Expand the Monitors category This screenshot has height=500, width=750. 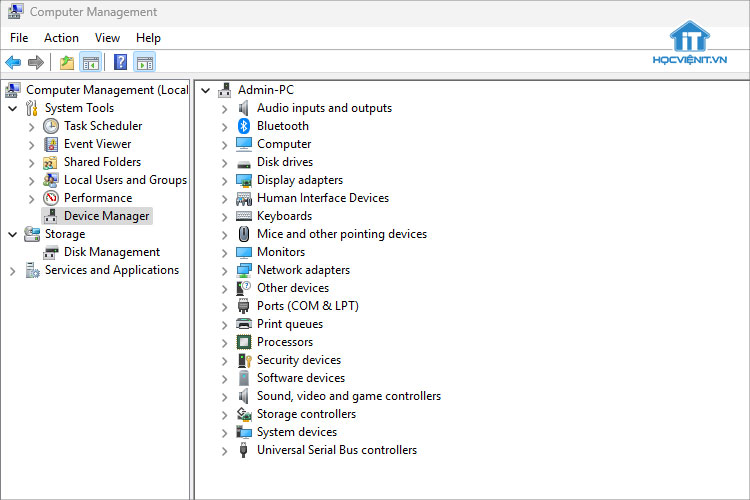pyautogui.click(x=225, y=253)
